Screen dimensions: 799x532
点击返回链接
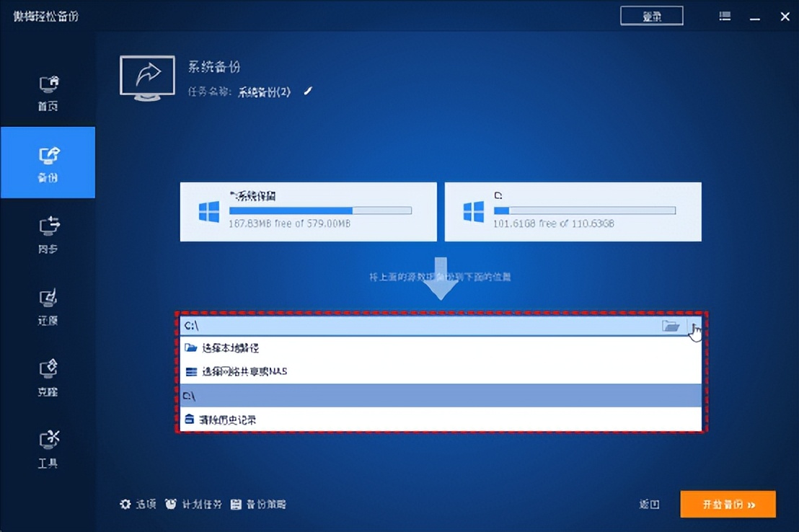[648, 504]
